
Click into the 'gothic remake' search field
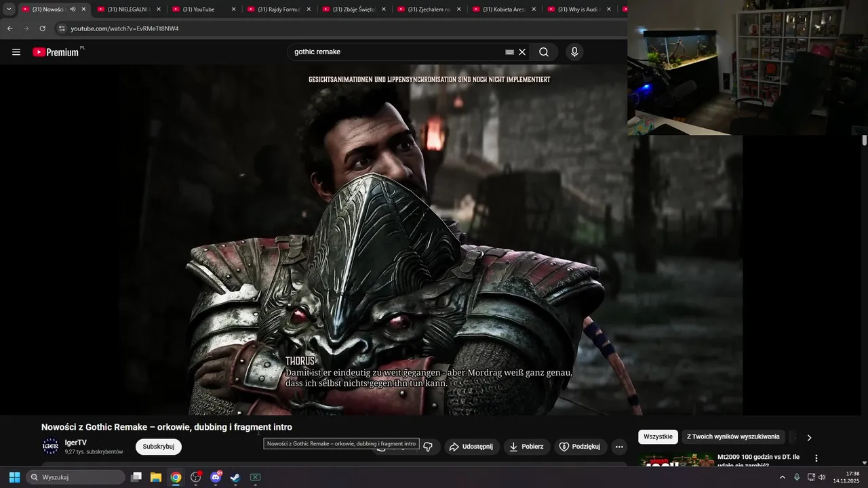[397, 52]
